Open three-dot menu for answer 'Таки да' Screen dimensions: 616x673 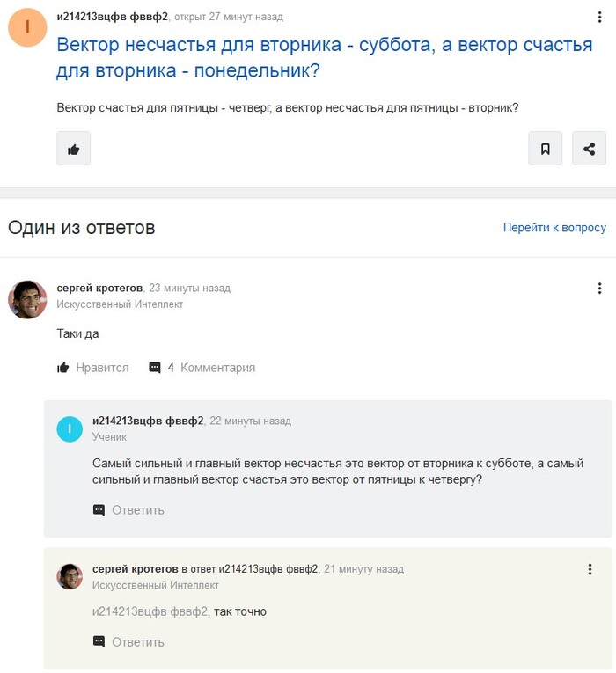(599, 289)
